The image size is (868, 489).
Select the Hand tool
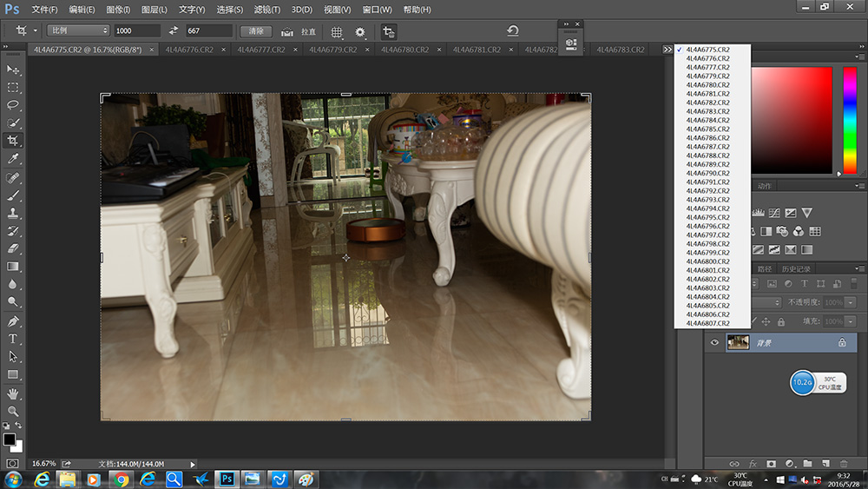pyautogui.click(x=13, y=393)
